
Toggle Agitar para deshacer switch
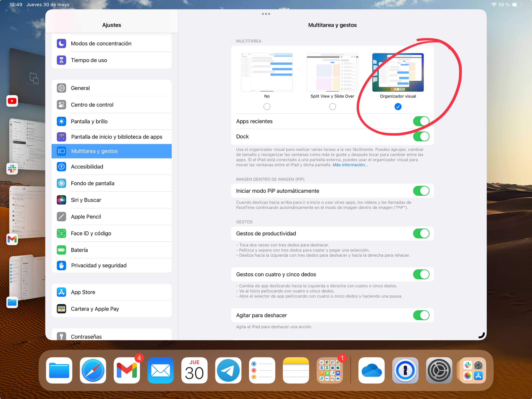point(421,315)
